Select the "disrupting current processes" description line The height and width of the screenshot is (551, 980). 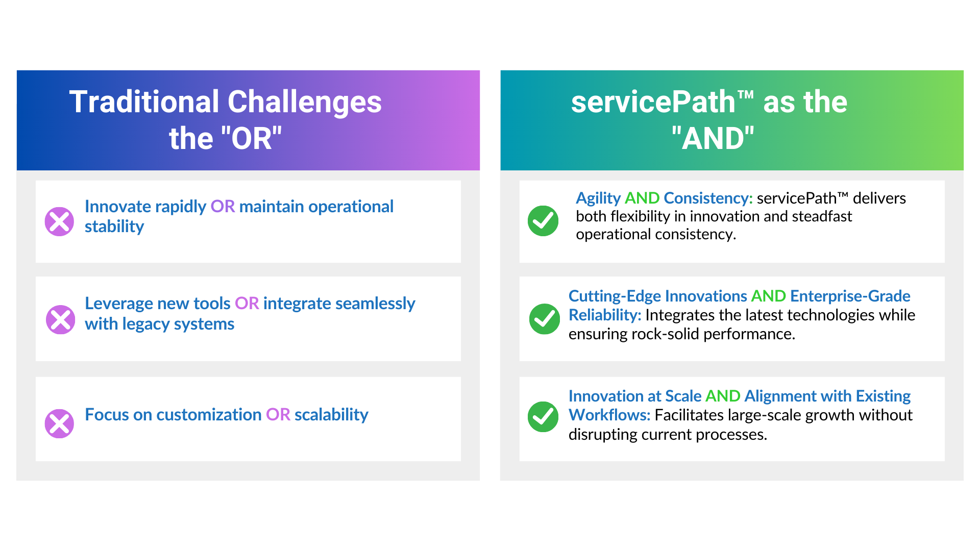point(668,435)
